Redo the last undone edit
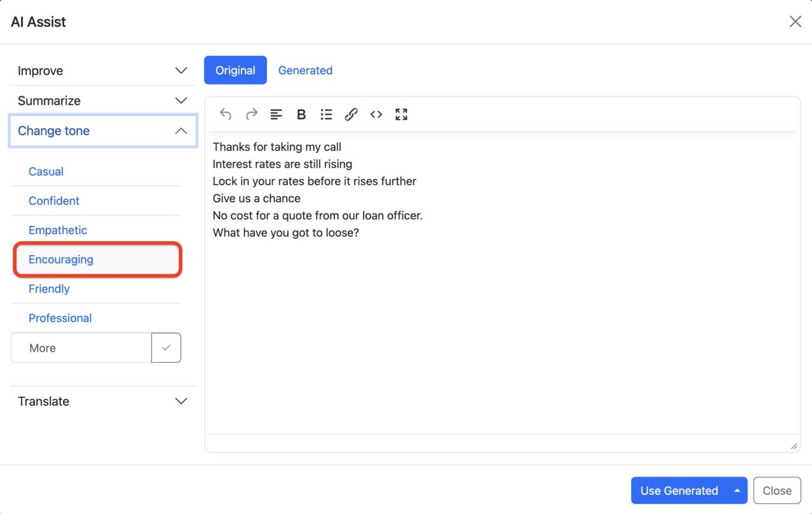This screenshot has height=514, width=812. click(x=252, y=114)
